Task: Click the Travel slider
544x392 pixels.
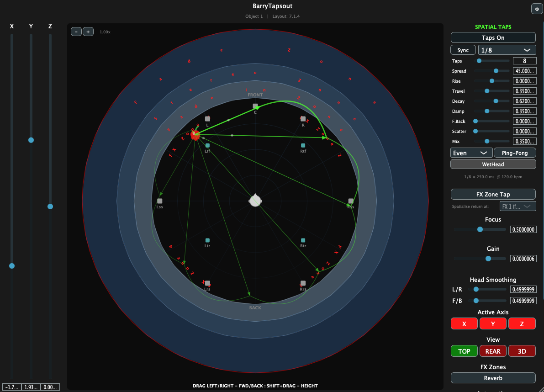Action: (x=492, y=91)
